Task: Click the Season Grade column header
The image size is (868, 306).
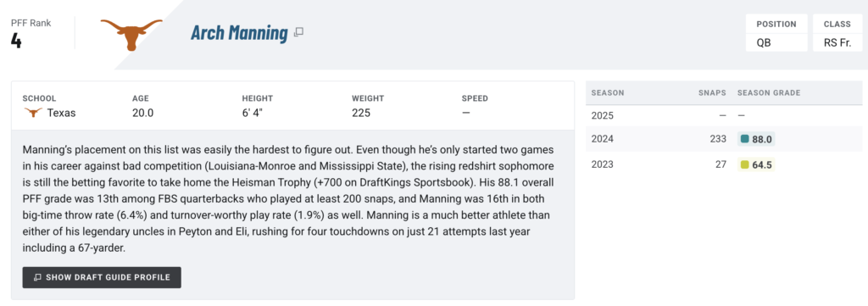Action: click(x=768, y=93)
